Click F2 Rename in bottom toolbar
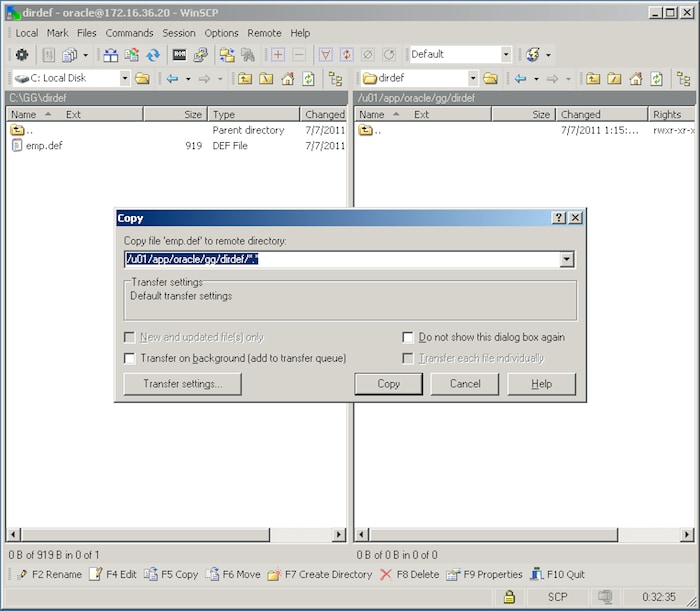The height and width of the screenshot is (611, 700). tap(50, 574)
